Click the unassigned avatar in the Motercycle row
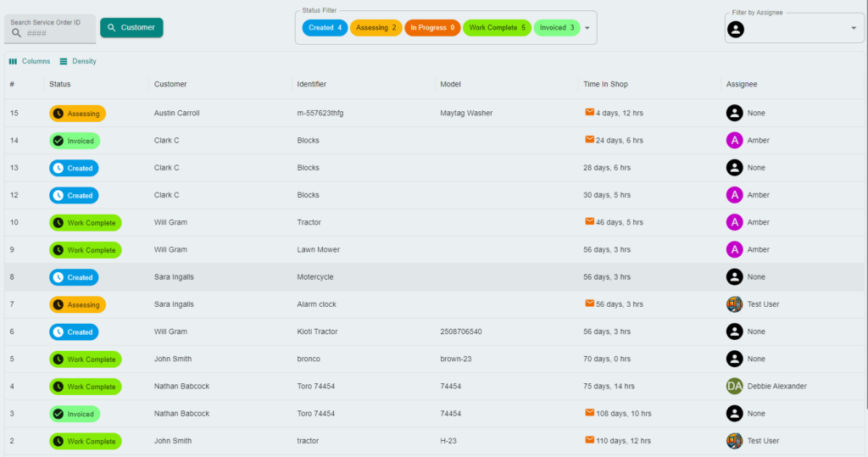868x457 pixels. pyautogui.click(x=735, y=277)
